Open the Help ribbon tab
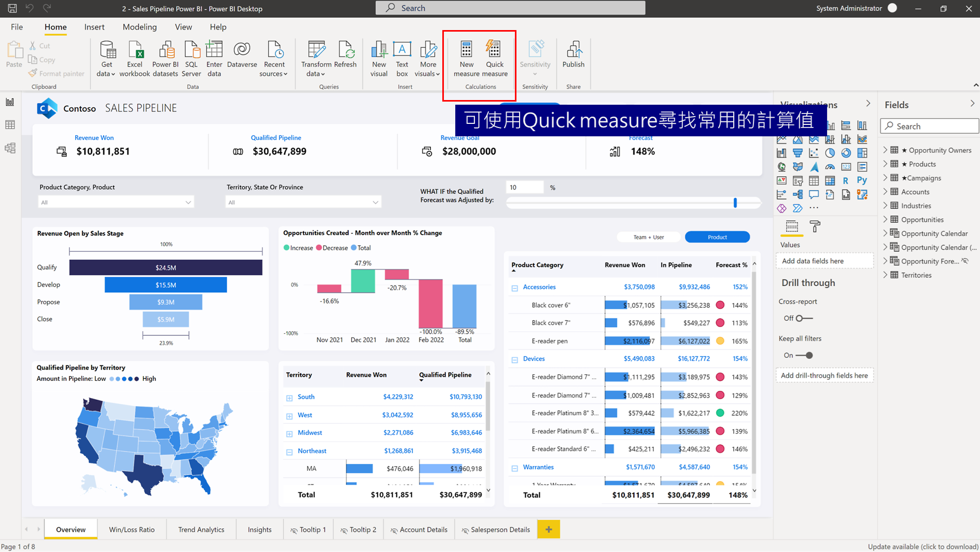Viewport: 980px width, 552px height. tap(218, 27)
